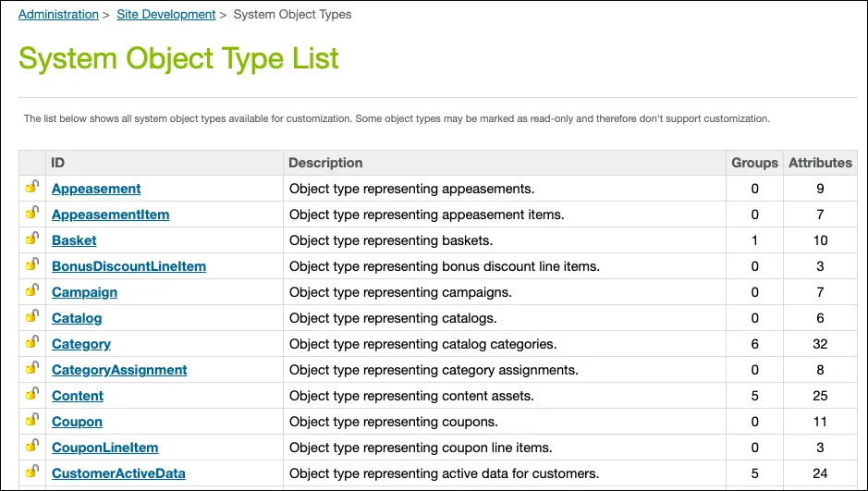This screenshot has width=868, height=491.
Task: Open the Appeasement object type
Action: point(96,189)
